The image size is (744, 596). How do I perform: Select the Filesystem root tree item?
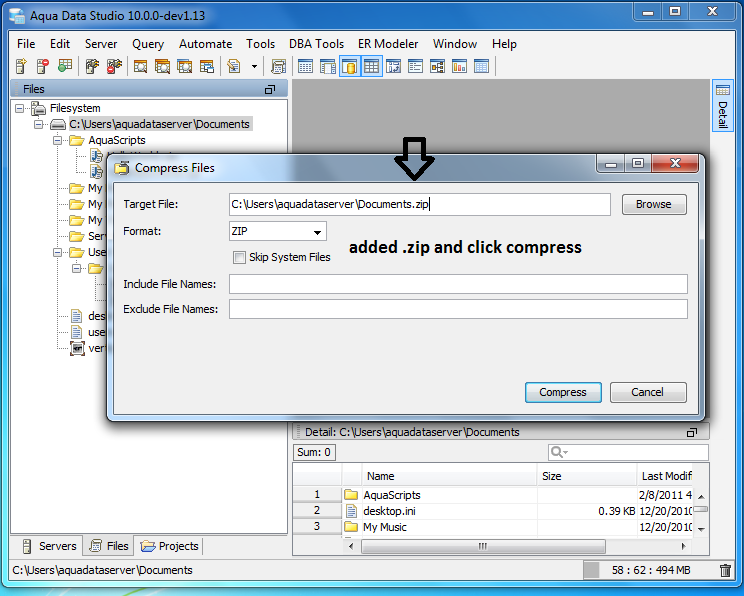(75, 108)
